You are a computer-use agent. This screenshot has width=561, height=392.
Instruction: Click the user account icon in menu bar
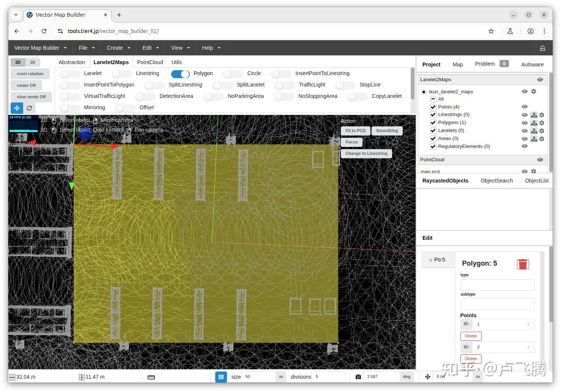tap(542, 48)
